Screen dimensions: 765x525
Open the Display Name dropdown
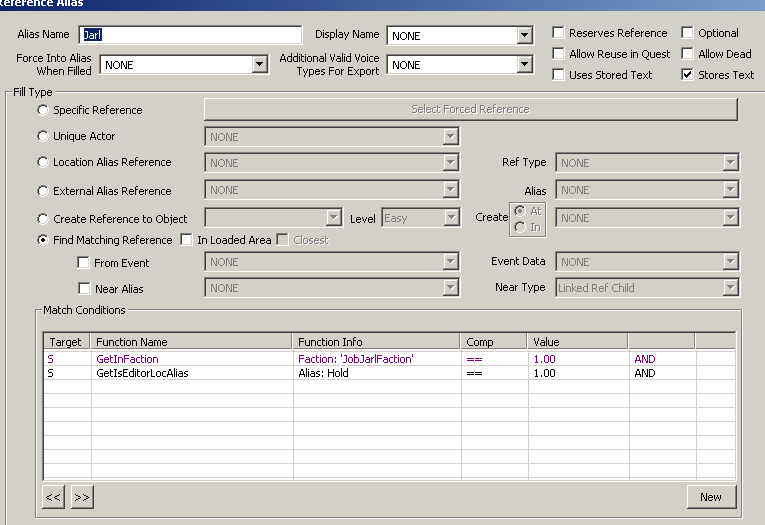tap(460, 36)
